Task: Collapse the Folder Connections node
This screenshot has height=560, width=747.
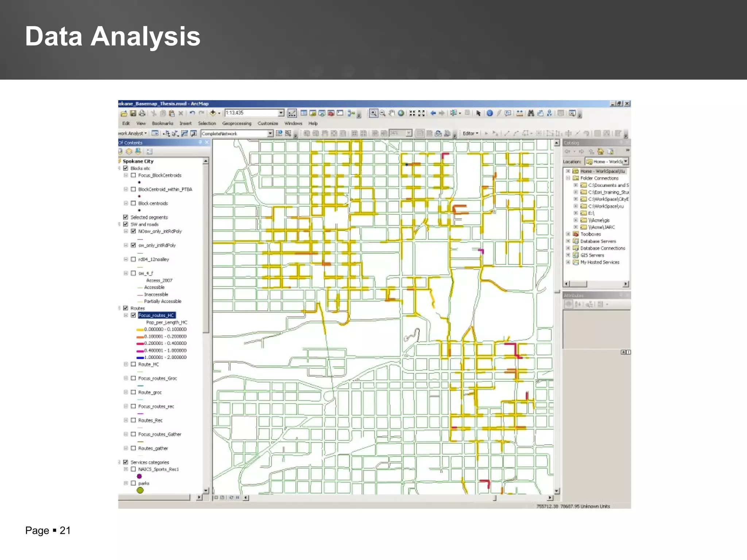Action: tap(568, 178)
